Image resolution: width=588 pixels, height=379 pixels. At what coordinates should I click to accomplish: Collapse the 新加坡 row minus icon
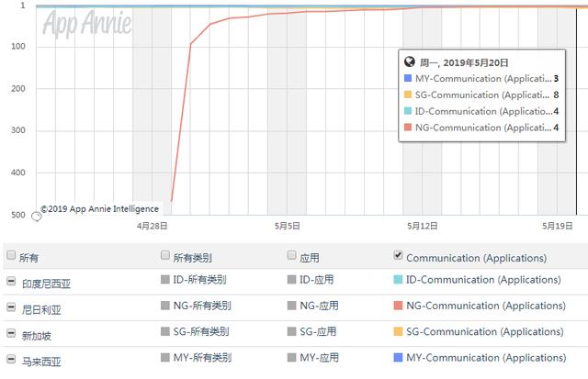pos(11,332)
